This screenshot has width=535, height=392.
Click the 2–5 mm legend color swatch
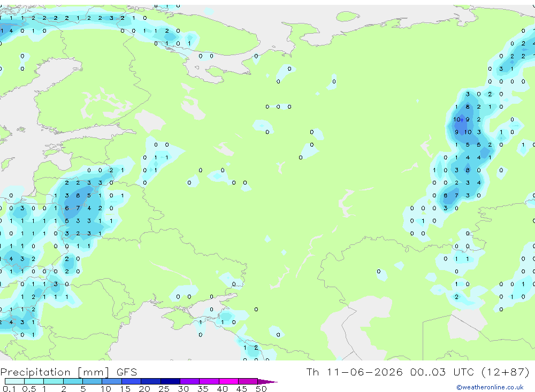click(73, 381)
